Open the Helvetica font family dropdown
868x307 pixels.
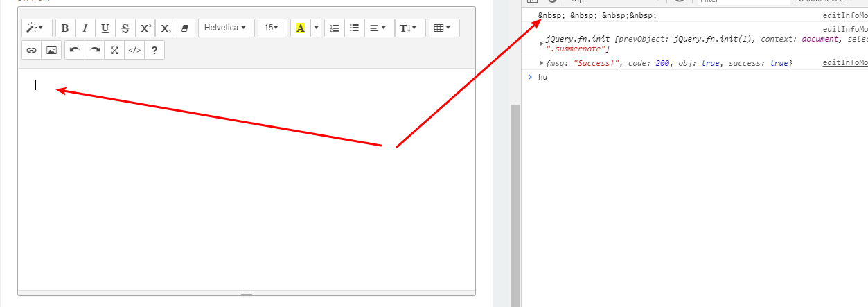(226, 28)
